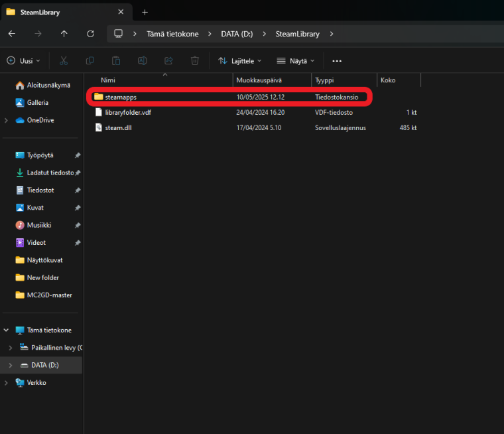
Task: Go up one folder level
Action: pyautogui.click(x=64, y=34)
